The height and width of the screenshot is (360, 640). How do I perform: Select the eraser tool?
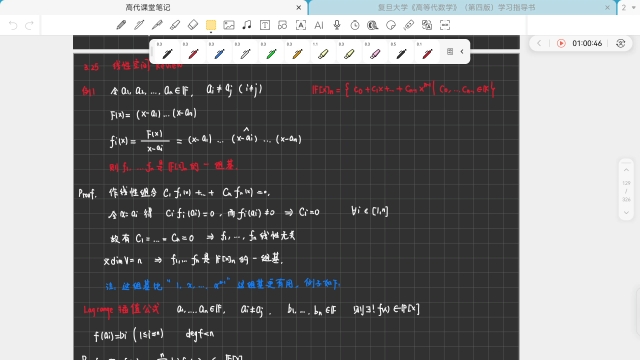coord(193,25)
